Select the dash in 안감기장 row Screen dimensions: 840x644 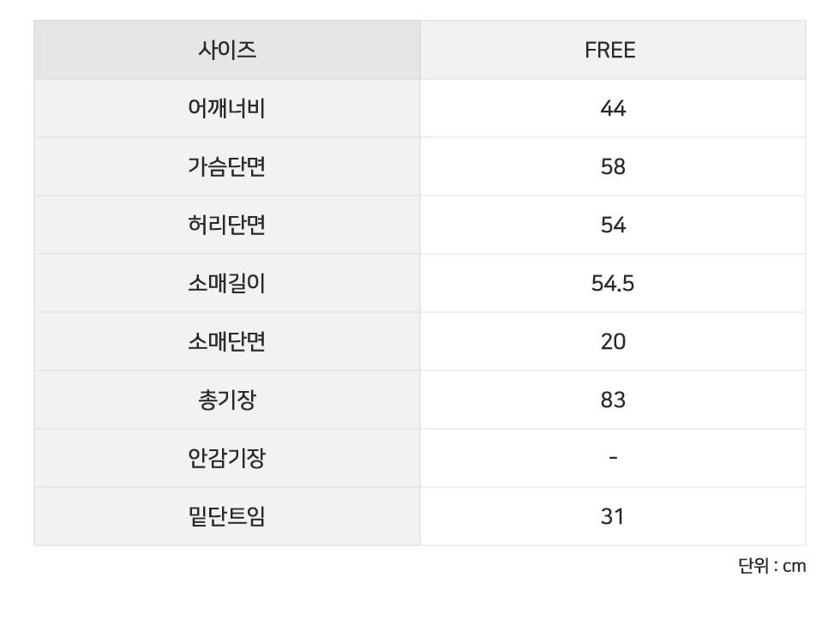[613, 459]
